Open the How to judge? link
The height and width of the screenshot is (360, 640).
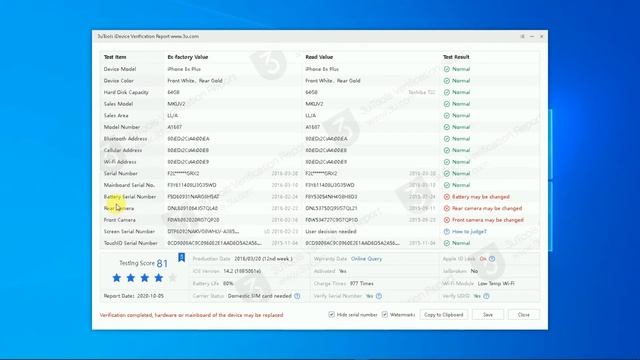[x=469, y=231]
